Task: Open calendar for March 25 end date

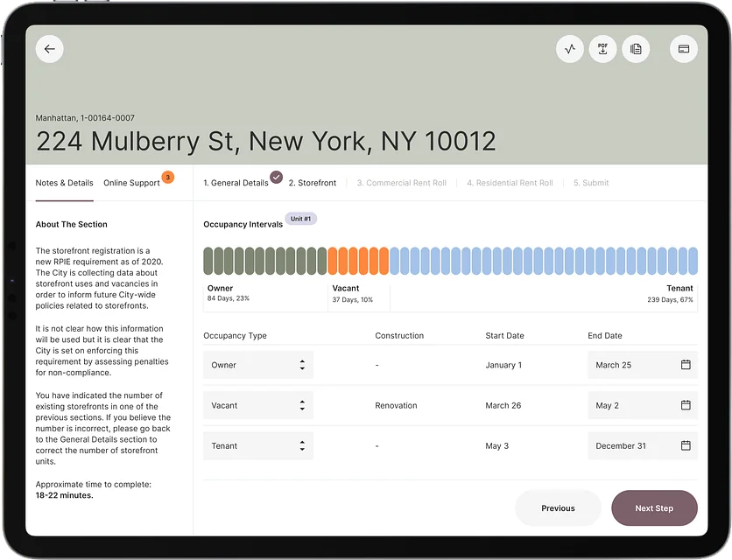Action: 686,365
